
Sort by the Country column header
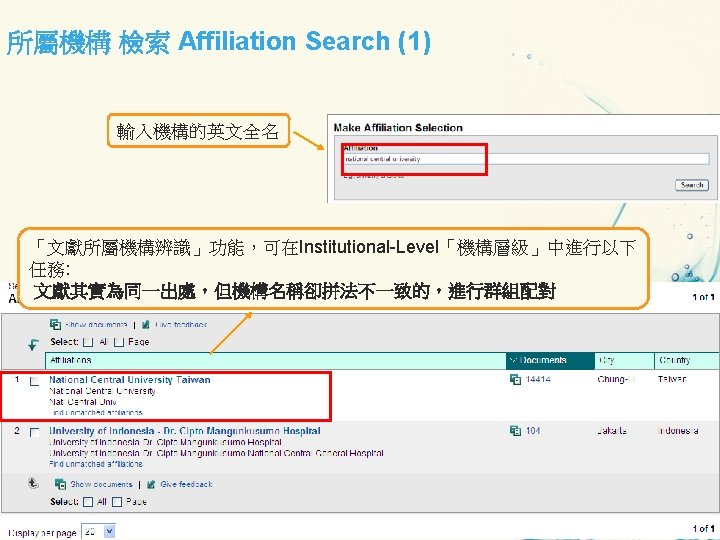(x=686, y=360)
